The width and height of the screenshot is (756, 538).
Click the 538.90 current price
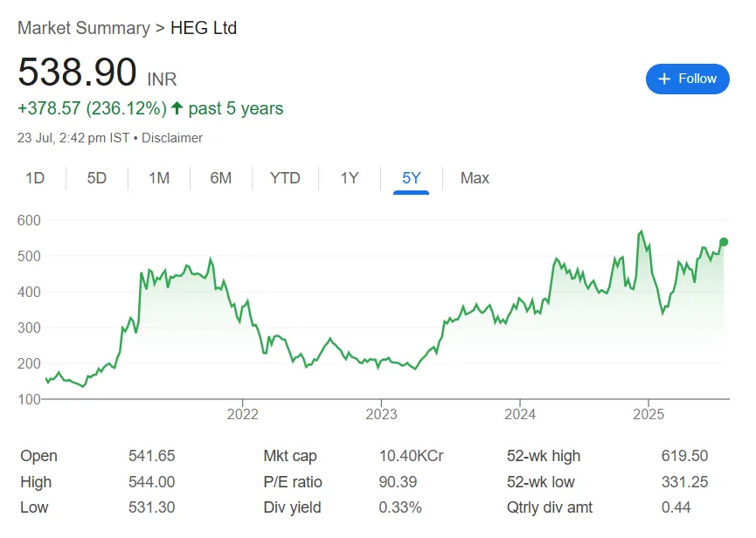click(77, 72)
